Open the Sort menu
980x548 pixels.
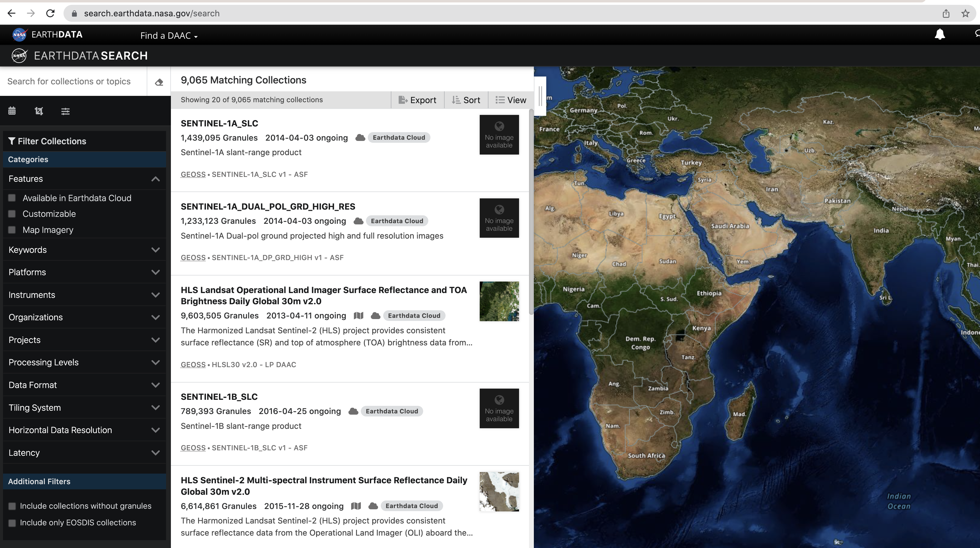[466, 100]
